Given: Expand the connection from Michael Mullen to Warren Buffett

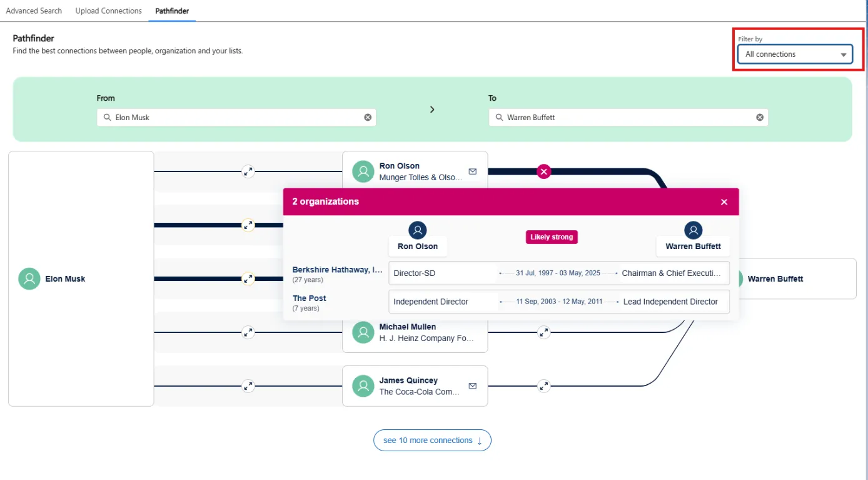Looking at the screenshot, I should point(544,332).
